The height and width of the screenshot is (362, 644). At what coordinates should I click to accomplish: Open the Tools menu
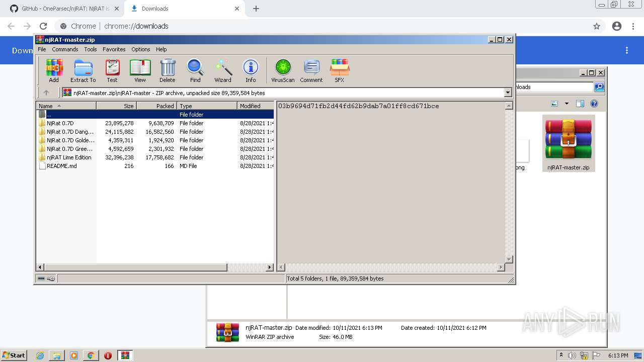pyautogui.click(x=91, y=49)
